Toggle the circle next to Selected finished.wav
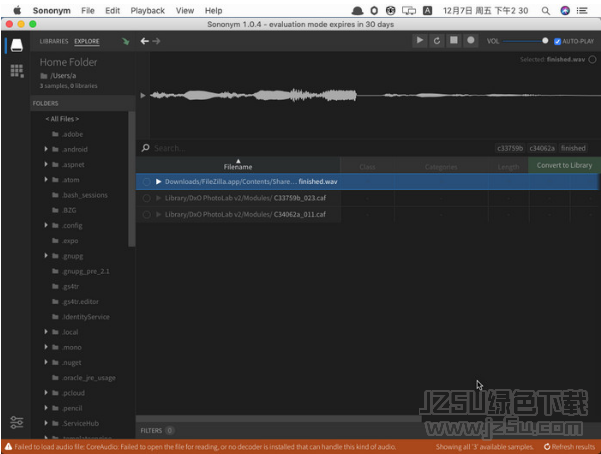The height and width of the screenshot is (454, 601). pos(592,59)
